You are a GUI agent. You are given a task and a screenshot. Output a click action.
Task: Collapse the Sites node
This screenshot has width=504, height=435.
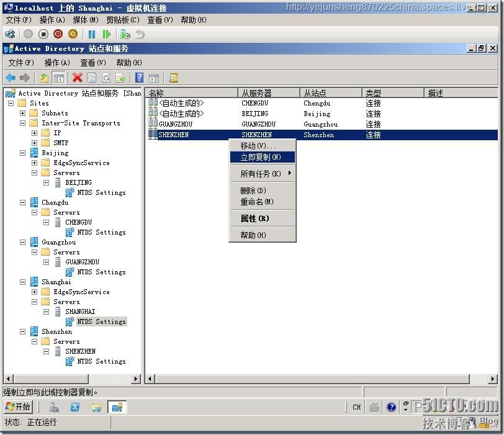11,104
